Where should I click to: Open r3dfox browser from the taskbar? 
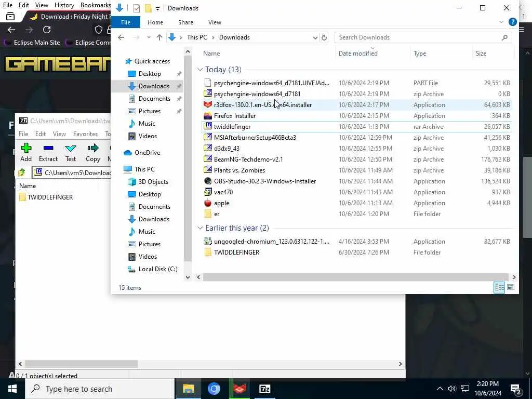pyautogui.click(x=239, y=389)
